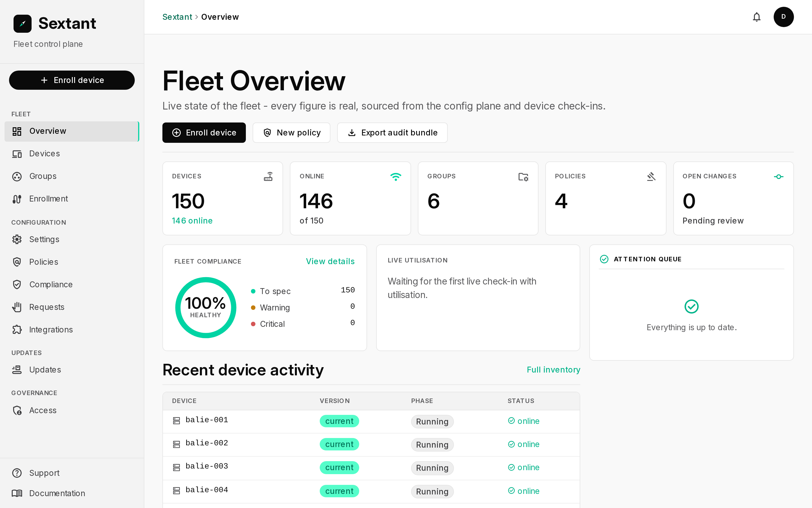
Task: Click the folder-gear icon on Groups card
Action: (523, 177)
